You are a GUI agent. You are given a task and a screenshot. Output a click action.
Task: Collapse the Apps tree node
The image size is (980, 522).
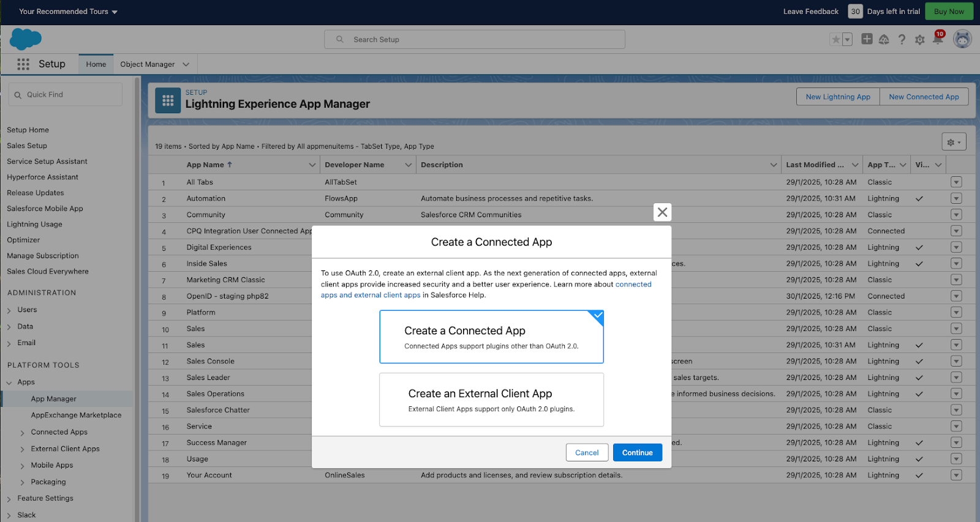point(9,382)
